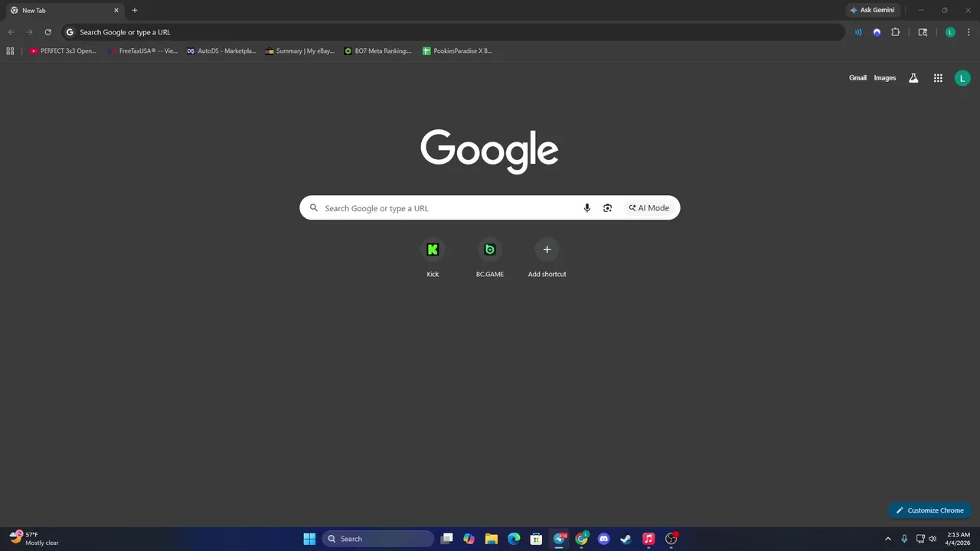The image size is (980, 551).
Task: Click the Google logo
Action: click(489, 151)
